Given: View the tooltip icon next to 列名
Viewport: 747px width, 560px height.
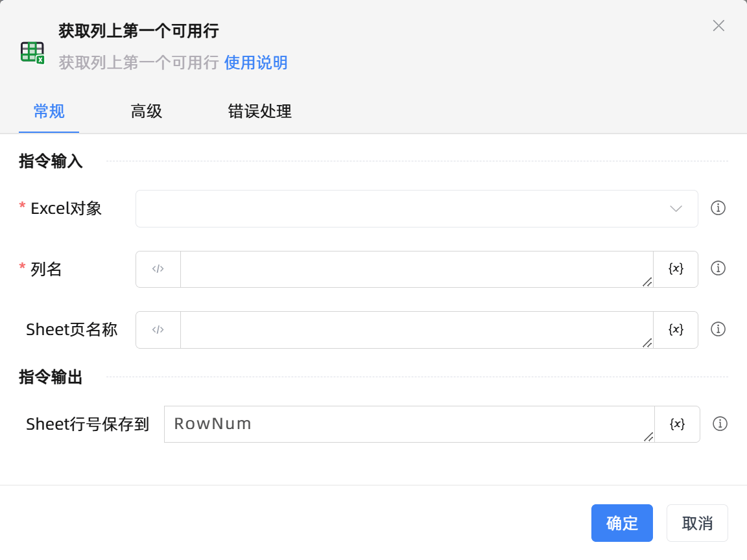Looking at the screenshot, I should [x=718, y=268].
